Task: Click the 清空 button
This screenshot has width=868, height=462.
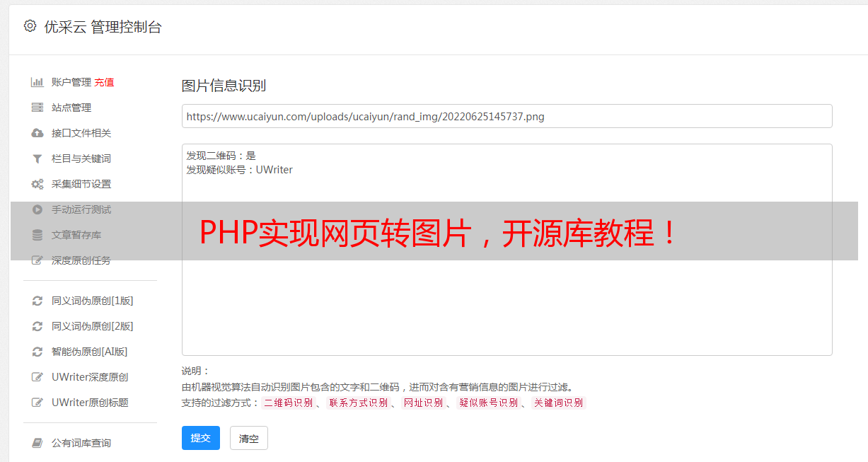Action: click(249, 438)
